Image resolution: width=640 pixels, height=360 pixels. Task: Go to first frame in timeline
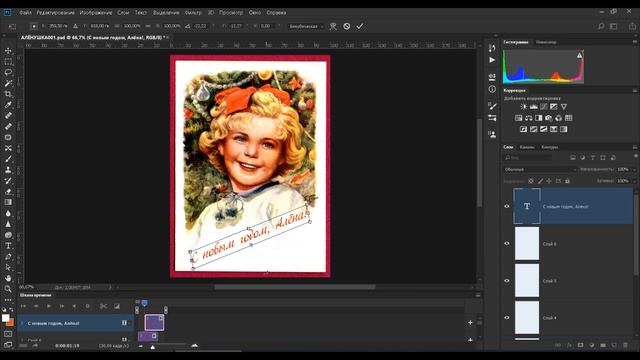[23, 306]
